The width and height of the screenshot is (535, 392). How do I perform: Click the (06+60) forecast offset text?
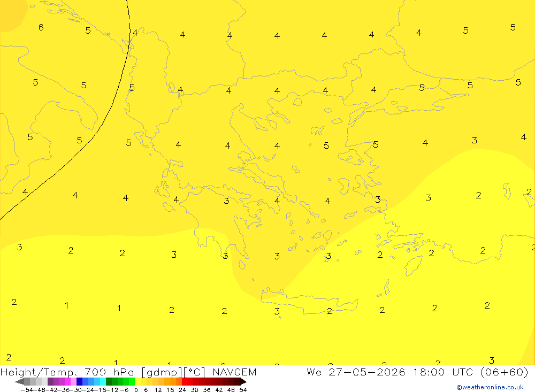pos(504,372)
